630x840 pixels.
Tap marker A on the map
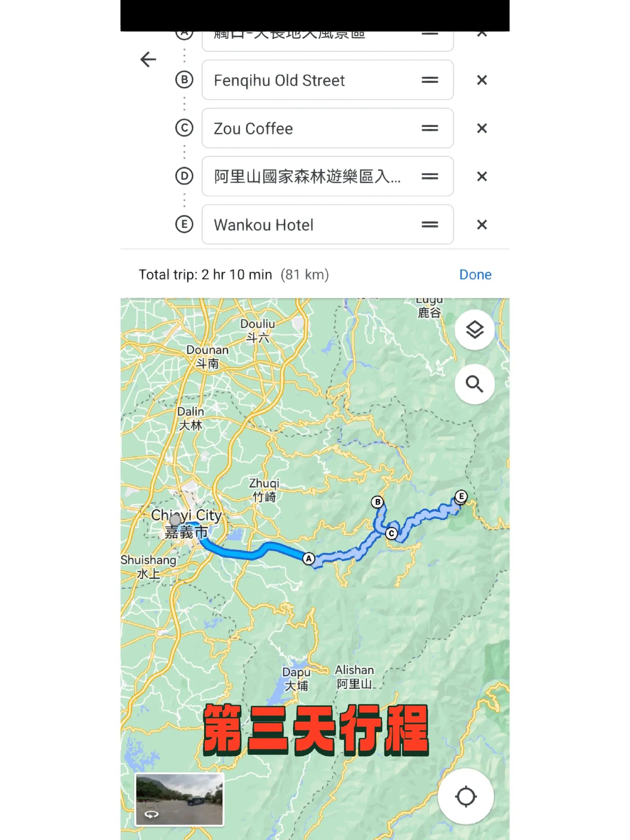point(309,558)
